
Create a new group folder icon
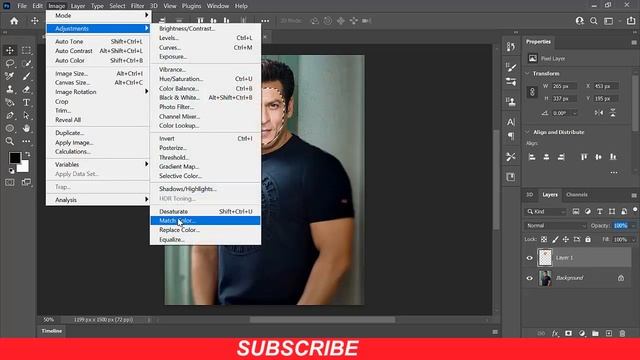coord(595,333)
